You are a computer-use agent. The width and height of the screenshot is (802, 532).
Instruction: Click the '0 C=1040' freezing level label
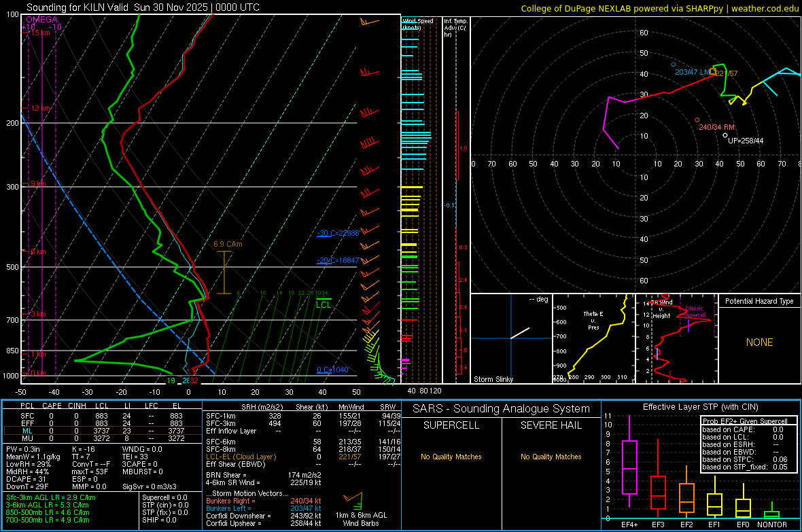click(x=333, y=370)
